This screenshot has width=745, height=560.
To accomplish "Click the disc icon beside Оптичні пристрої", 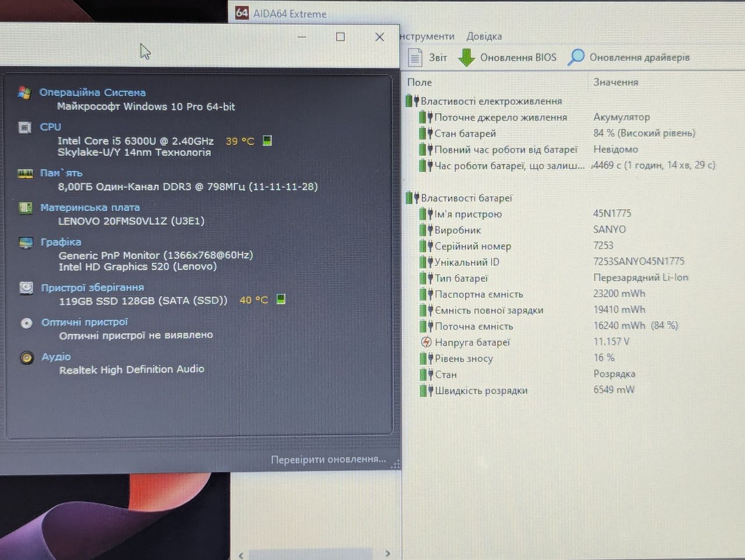I will click(27, 323).
